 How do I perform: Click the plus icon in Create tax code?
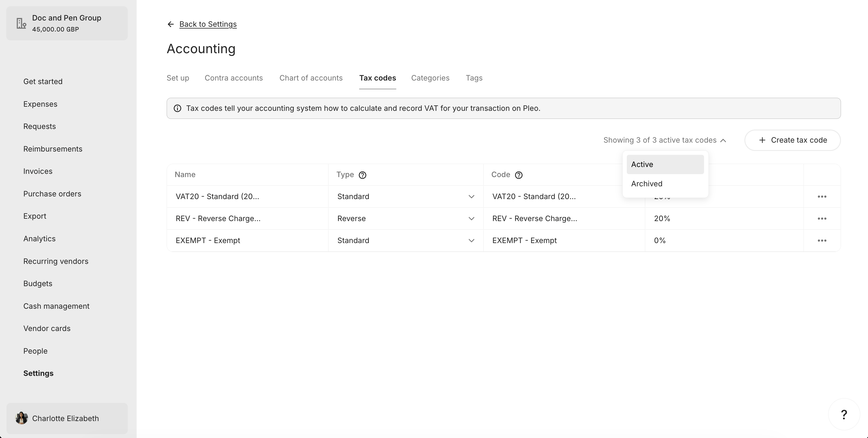coord(762,140)
